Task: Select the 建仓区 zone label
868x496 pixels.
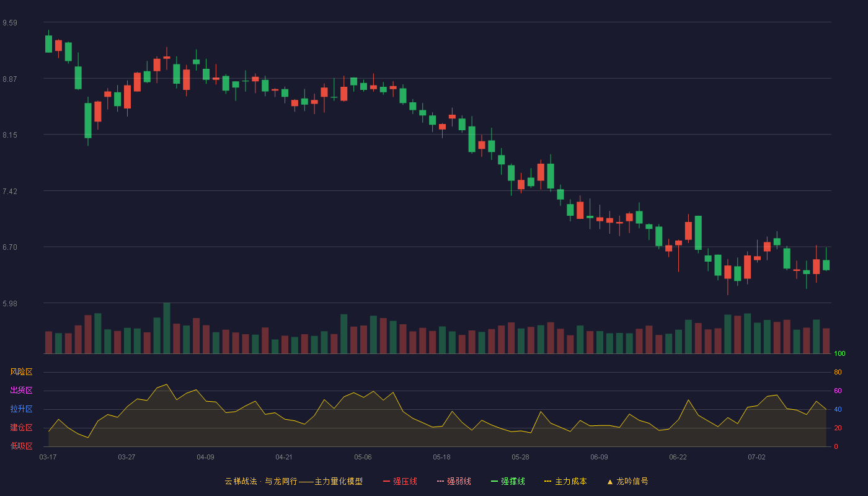Action: pyautogui.click(x=21, y=428)
